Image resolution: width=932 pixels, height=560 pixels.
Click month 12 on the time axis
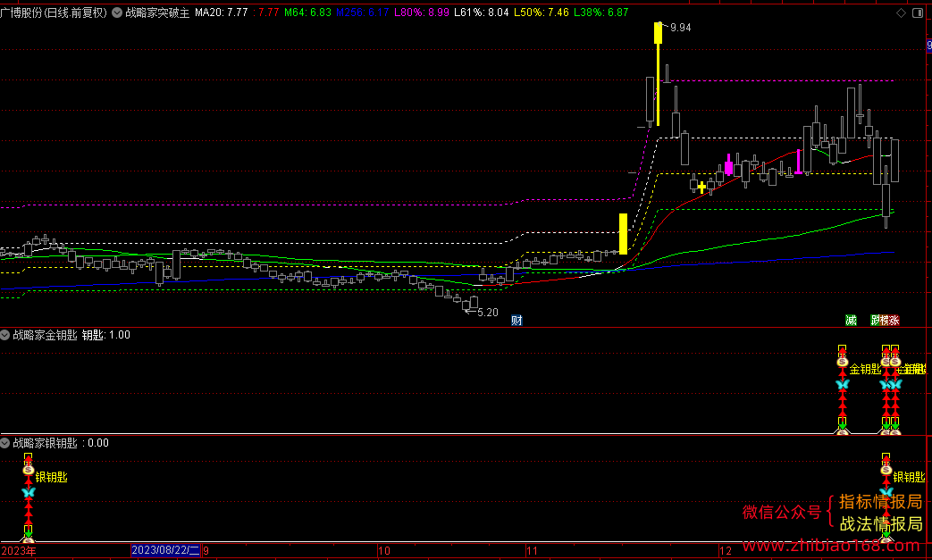[726, 551]
